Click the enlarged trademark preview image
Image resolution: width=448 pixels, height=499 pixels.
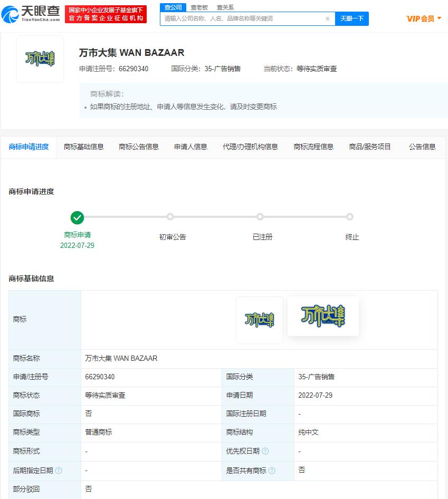pyautogui.click(x=323, y=316)
